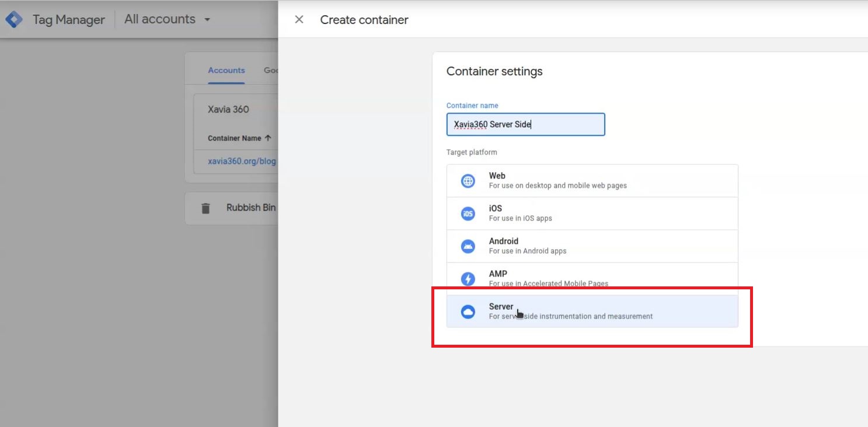Select the iOS platform icon
868x427 pixels.
tap(468, 213)
